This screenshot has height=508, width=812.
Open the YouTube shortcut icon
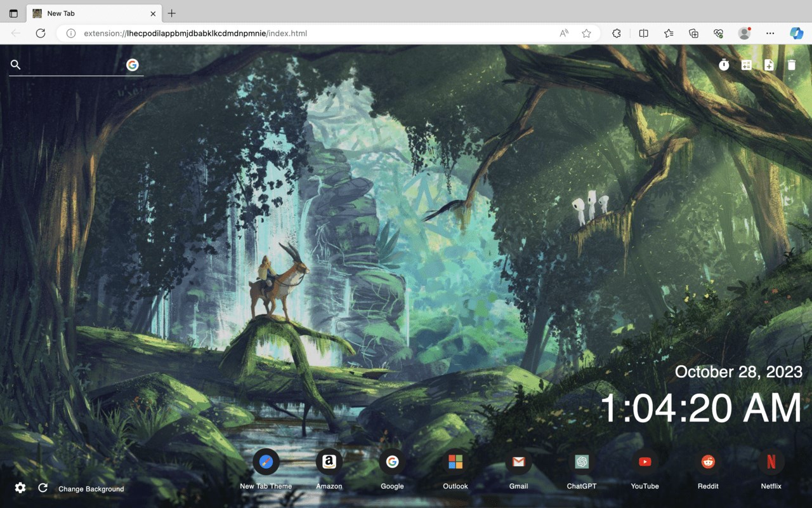pyautogui.click(x=645, y=462)
